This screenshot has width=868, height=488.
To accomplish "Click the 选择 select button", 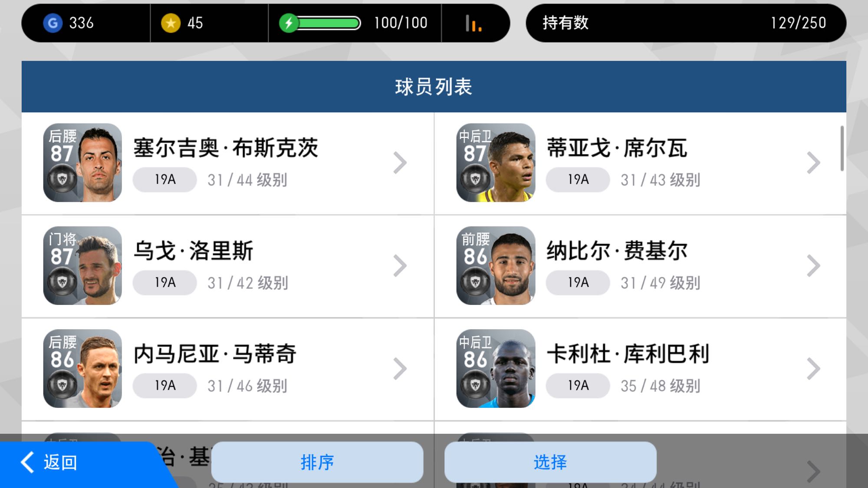I will coord(550,462).
